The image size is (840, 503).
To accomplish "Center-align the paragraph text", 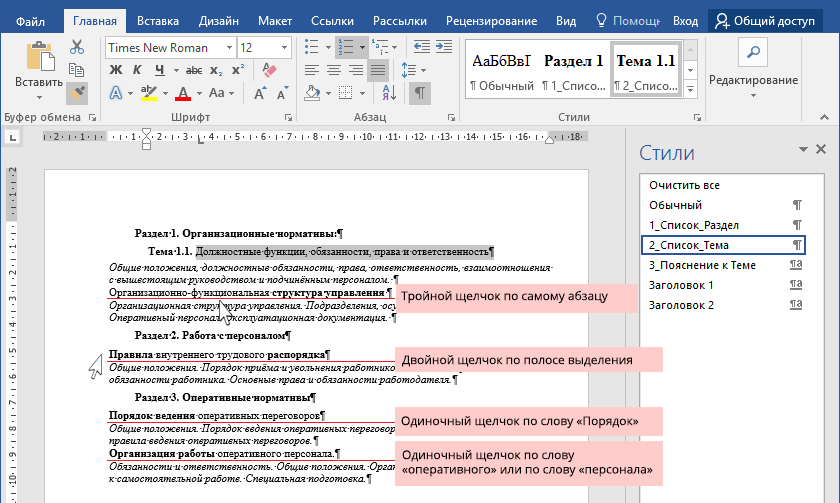I will coord(332,70).
